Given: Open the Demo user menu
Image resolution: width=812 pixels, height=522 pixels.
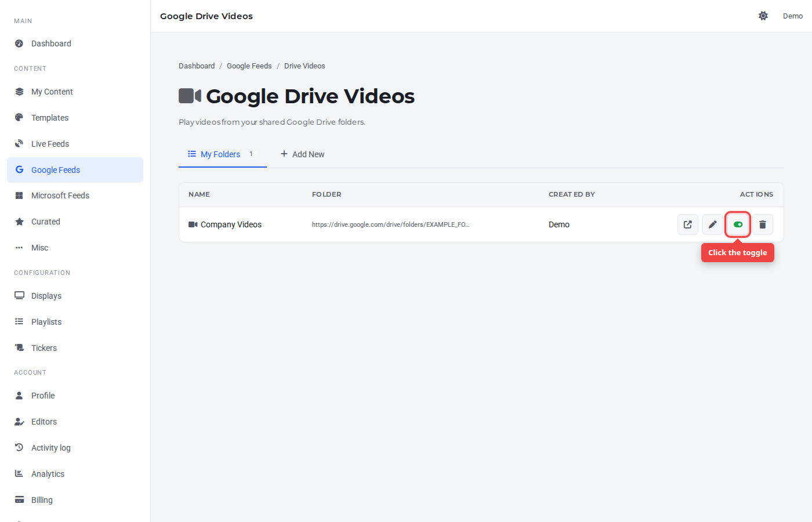Looking at the screenshot, I should coord(793,16).
